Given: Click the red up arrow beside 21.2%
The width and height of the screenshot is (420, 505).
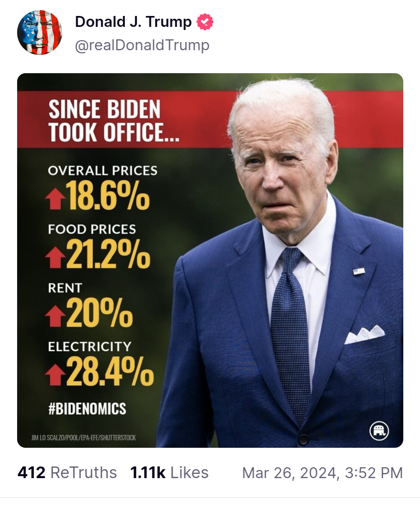Looking at the screenshot, I should tap(55, 258).
